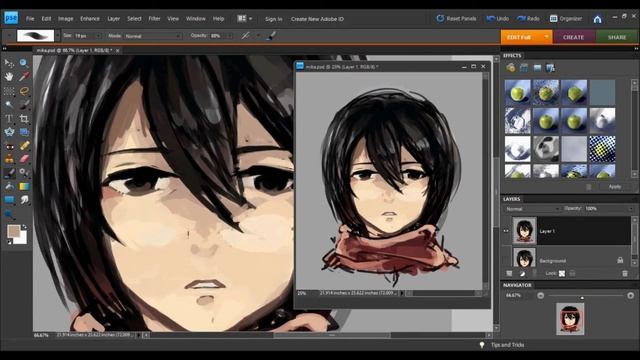This screenshot has height=360, width=640.
Task: Select the Lasso tool
Action: pos(24,91)
